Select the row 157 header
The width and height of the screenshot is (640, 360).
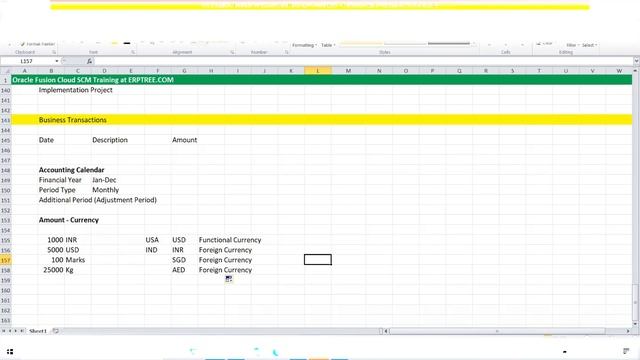coord(6,260)
